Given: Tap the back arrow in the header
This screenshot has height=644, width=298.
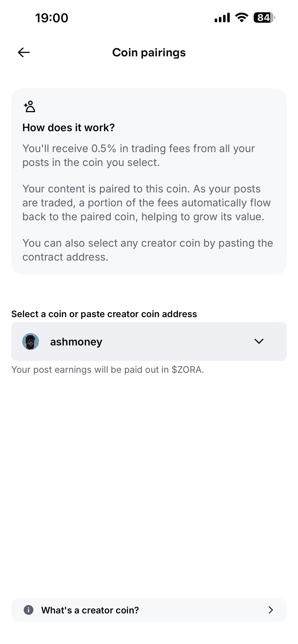Looking at the screenshot, I should tap(24, 52).
